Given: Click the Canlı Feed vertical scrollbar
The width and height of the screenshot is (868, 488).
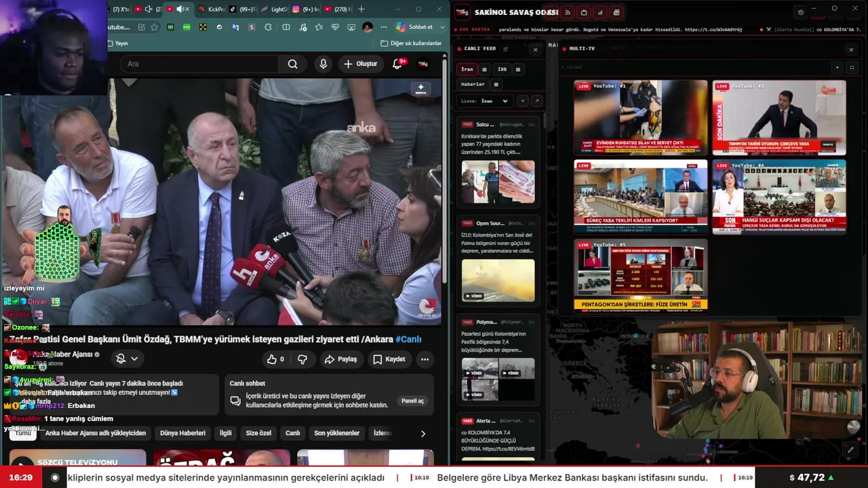Looking at the screenshot, I should pos(544,120).
